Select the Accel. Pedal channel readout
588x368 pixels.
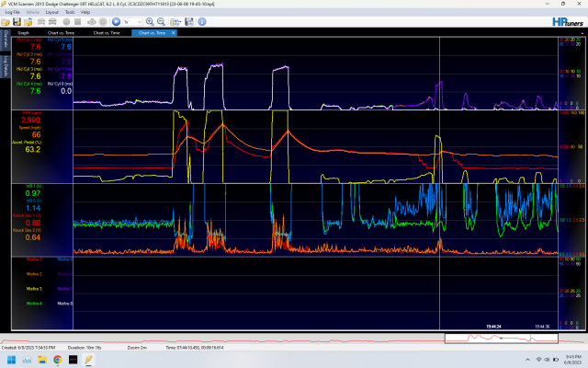click(x=30, y=145)
